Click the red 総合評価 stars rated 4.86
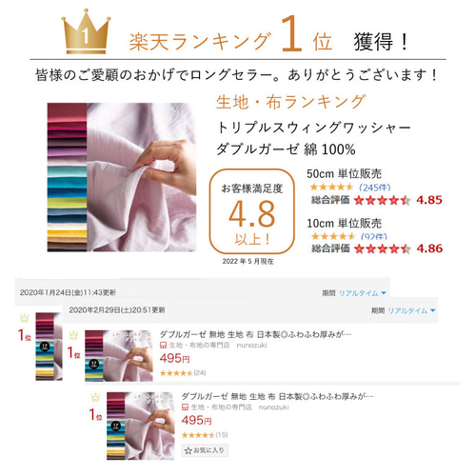The height and width of the screenshot is (476, 476). coord(382,248)
